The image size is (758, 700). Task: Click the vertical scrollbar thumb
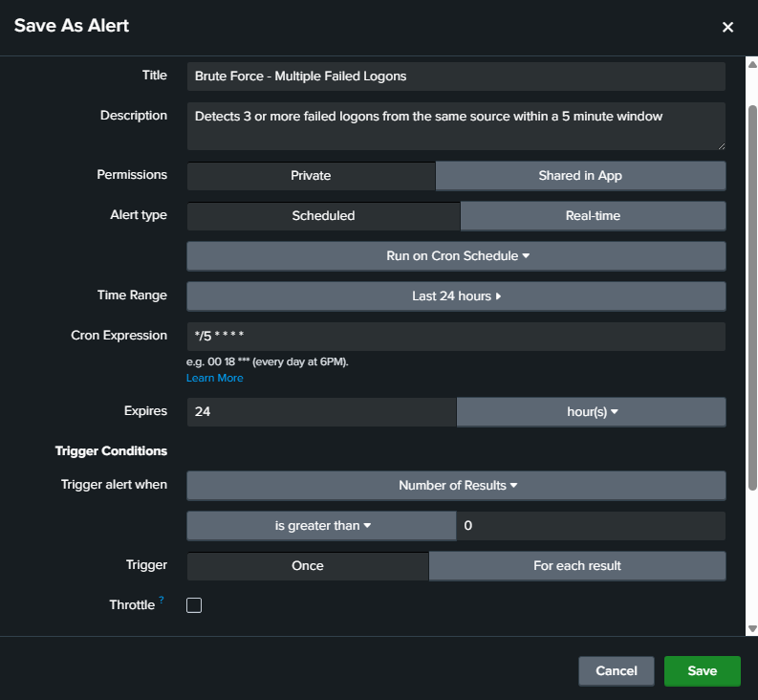(x=752, y=297)
